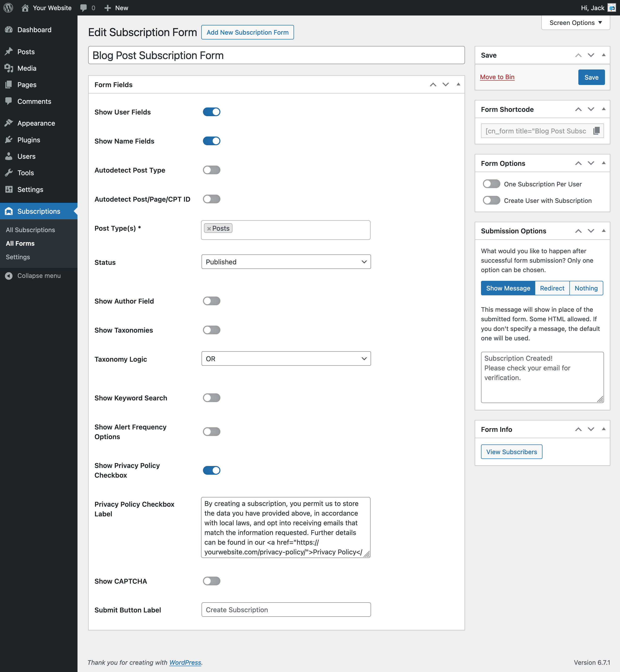This screenshot has width=620, height=672.
Task: Click the Posts pin icon in sidebar
Action: coord(9,51)
